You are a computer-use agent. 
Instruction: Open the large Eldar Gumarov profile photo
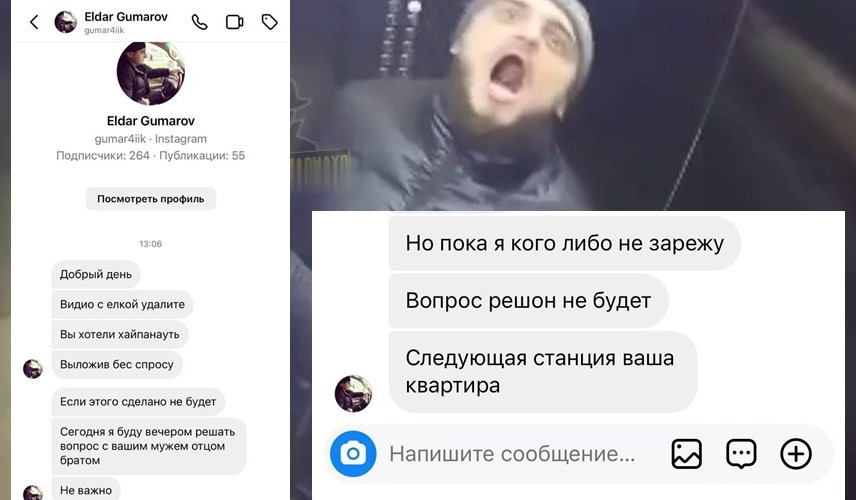pos(151,73)
